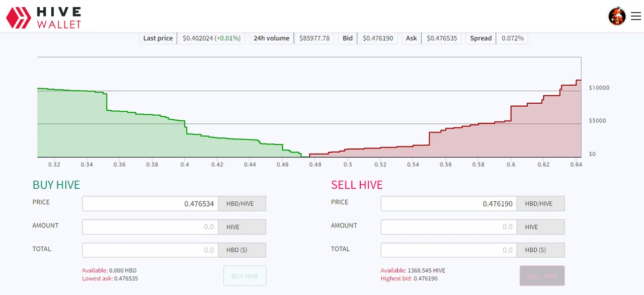
Task: Click the SELL HIVE price input field
Action: (449, 204)
